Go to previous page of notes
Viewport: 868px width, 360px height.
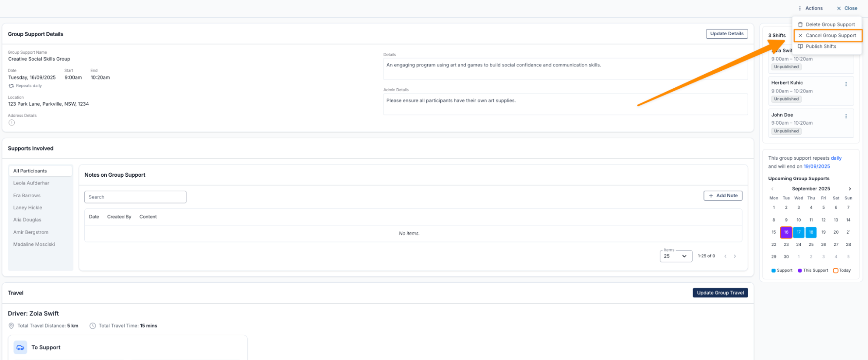pos(725,256)
